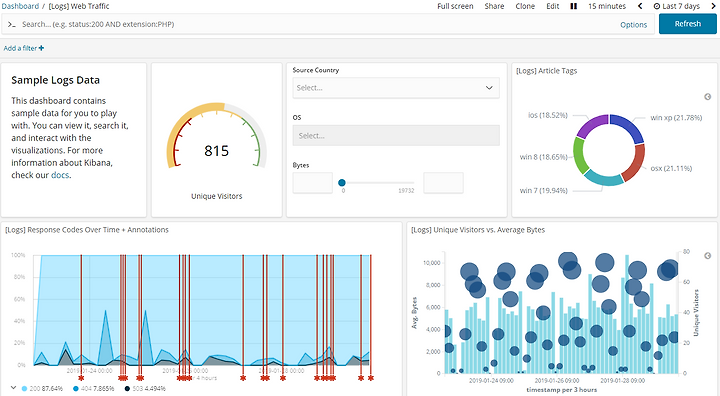Collapse the Response Codes legend chevron
Viewport: 720px width, 396px height.
tap(13, 388)
